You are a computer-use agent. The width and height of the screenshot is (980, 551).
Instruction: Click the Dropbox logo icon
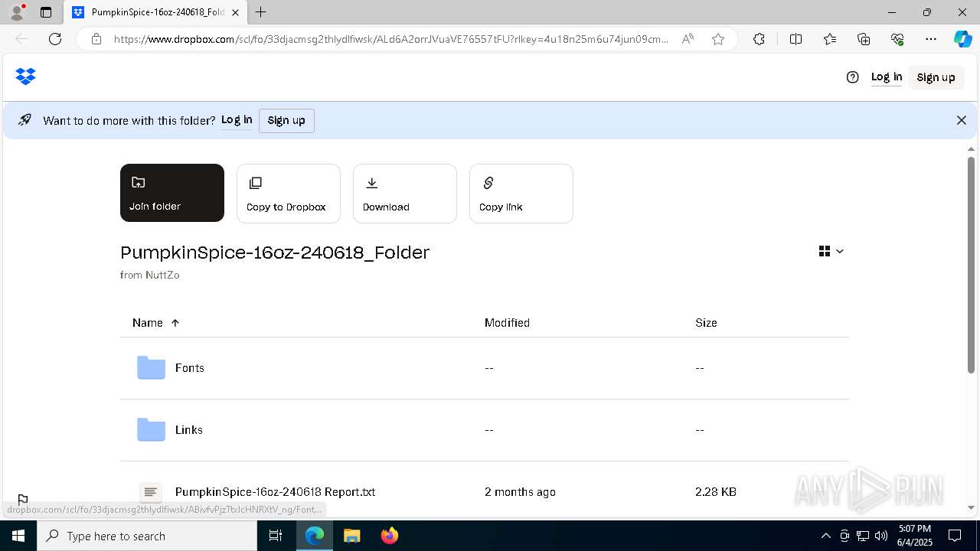[25, 77]
